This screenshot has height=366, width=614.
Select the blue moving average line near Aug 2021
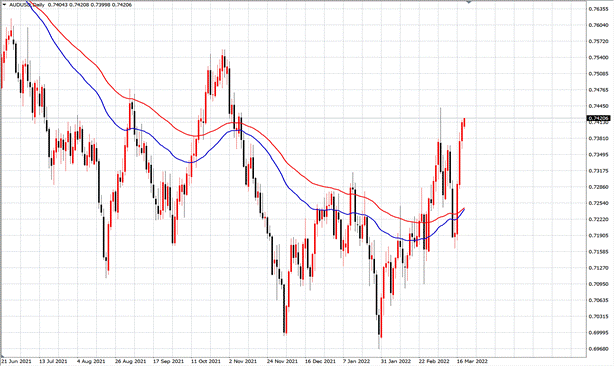pos(92,88)
